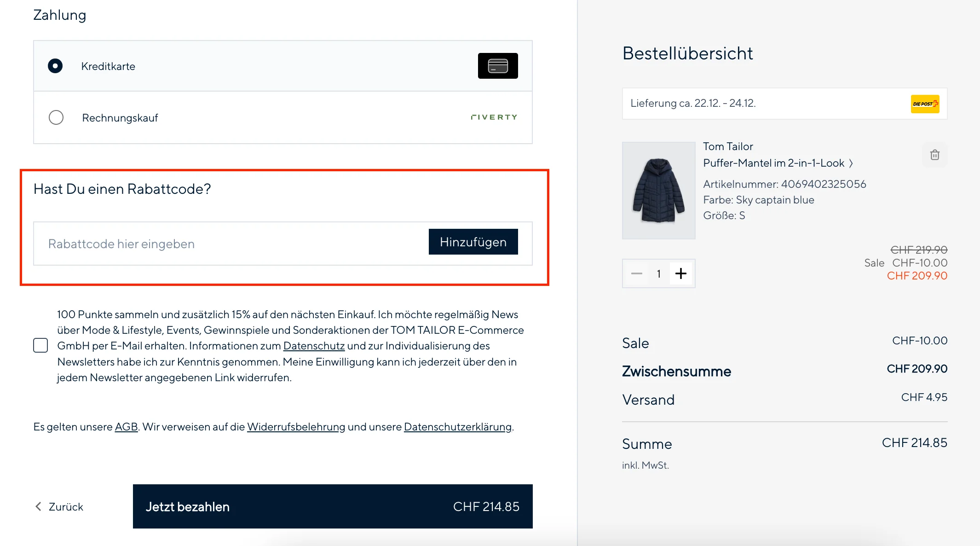This screenshot has height=546, width=980.
Task: Click the credit card icon beside Kreditkarte
Action: pos(497,66)
